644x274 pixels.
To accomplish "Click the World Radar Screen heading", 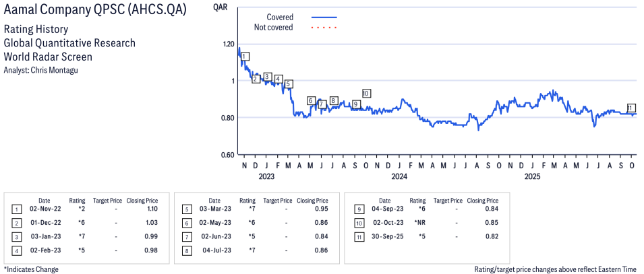I will coord(48,57).
